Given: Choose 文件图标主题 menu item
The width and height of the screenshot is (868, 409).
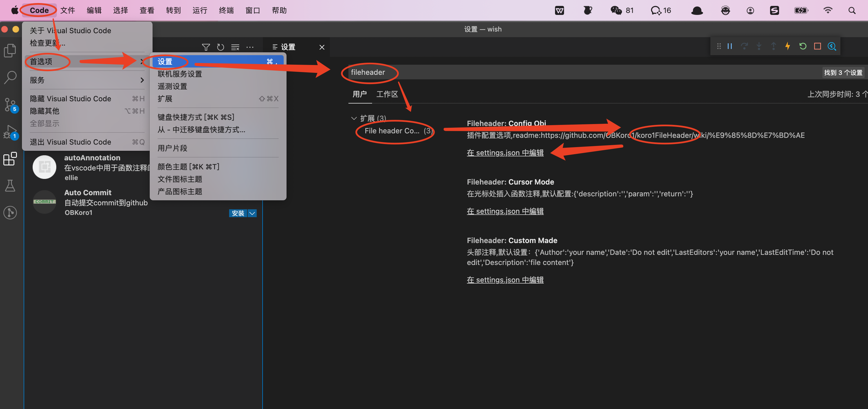Looking at the screenshot, I should pos(218,179).
